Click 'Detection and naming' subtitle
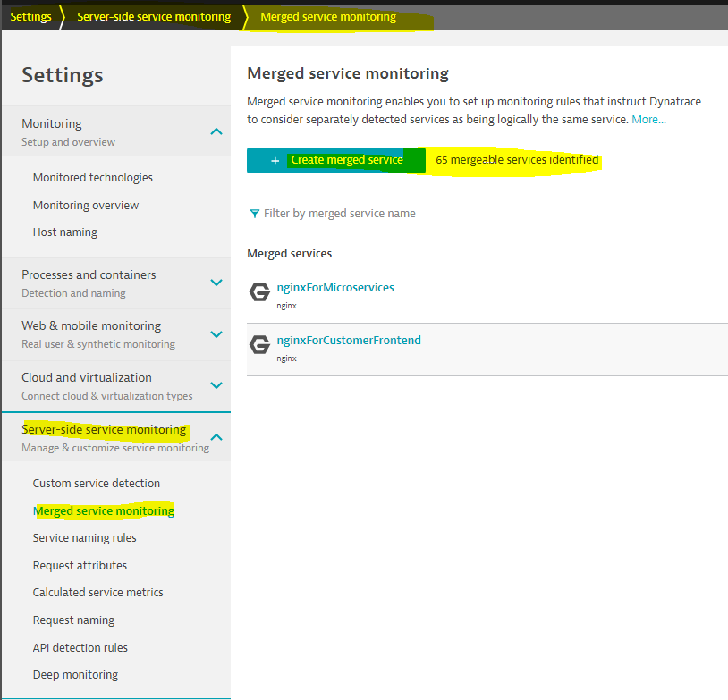Viewport: 728px width, 700px height. point(73,293)
